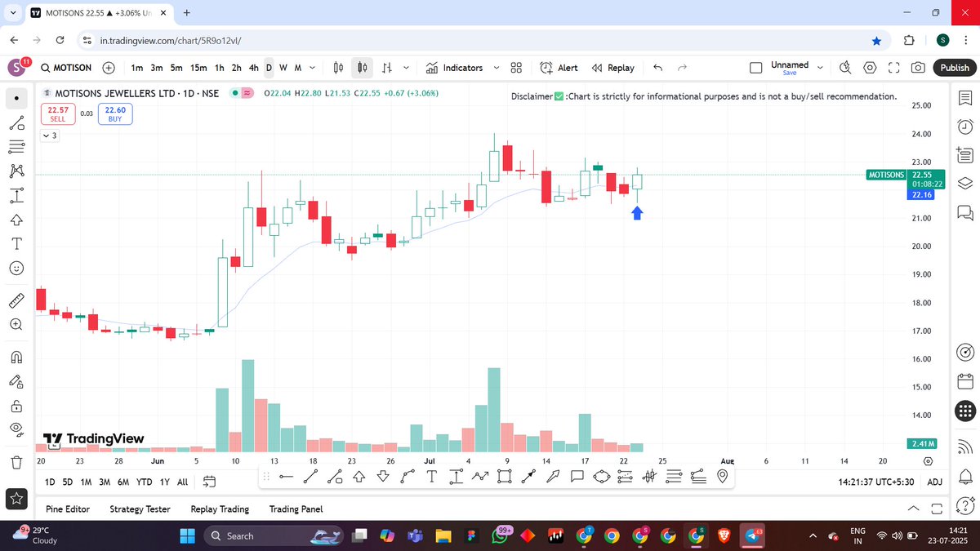Expand the layout name dropdown arrow
The height and width of the screenshot is (551, 980).
coord(822,68)
